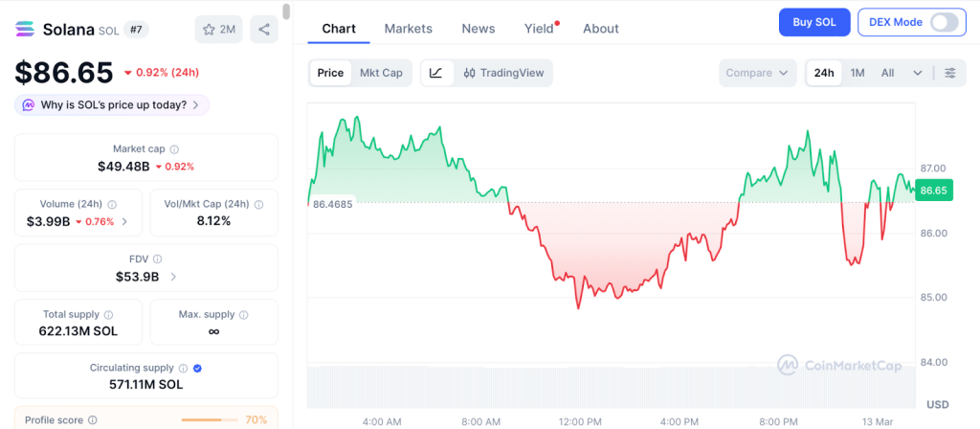The image size is (980, 429).
Task: Click Circulating supply verified badge
Action: [x=197, y=368]
